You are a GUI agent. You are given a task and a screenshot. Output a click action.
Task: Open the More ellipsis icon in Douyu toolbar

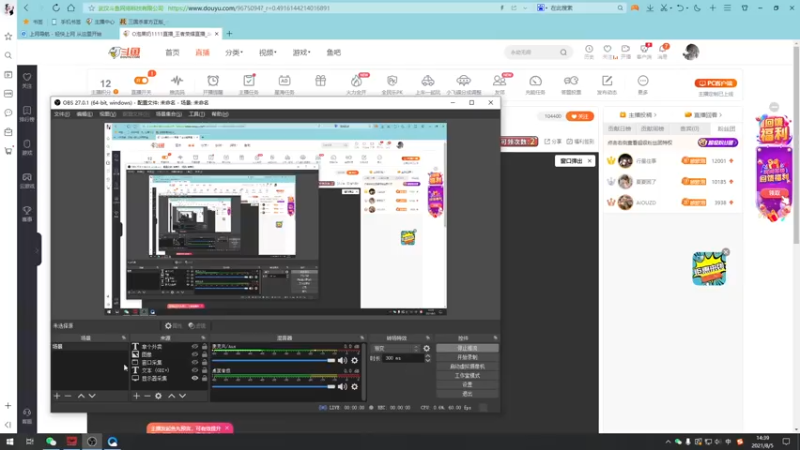(x=643, y=81)
